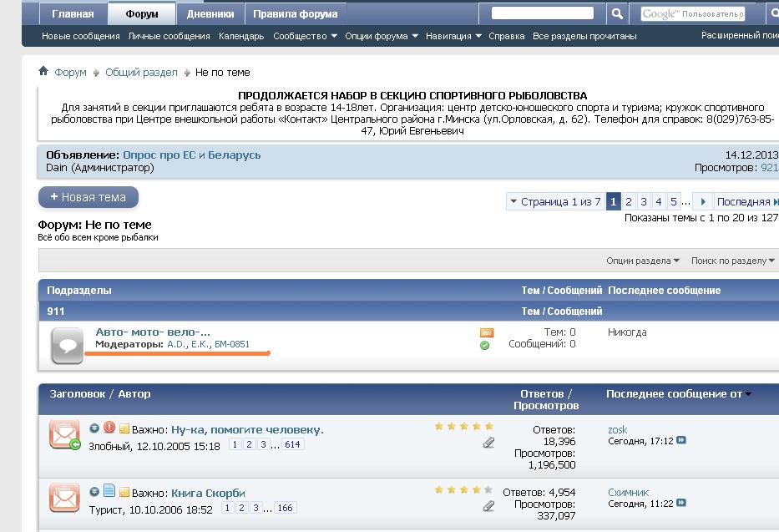Click the magnifier search button
The width and height of the screenshot is (779, 532).
point(616,14)
